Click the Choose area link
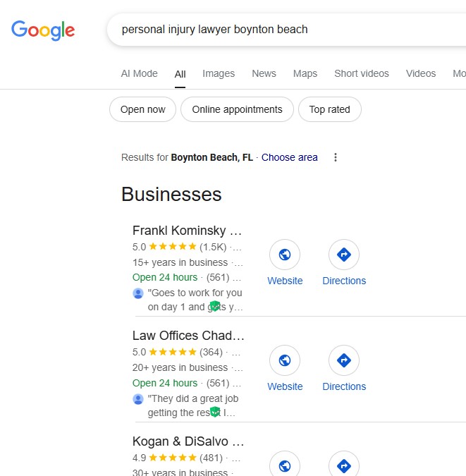466x476 pixels. tap(289, 157)
